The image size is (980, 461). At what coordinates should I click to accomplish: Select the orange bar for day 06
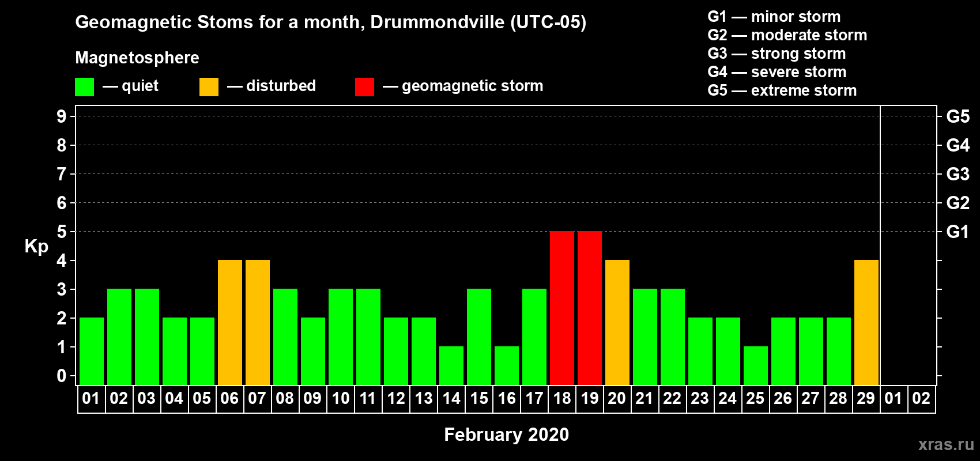(230, 322)
